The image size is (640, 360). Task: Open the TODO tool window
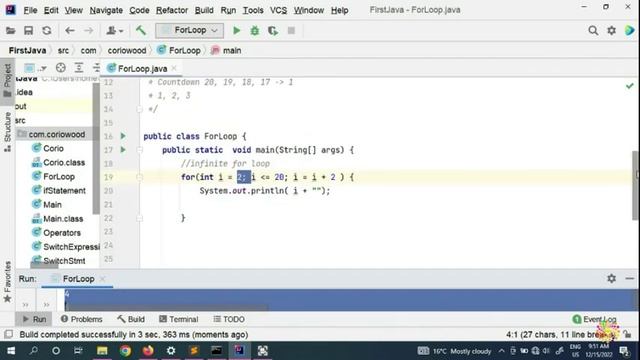pos(229,319)
